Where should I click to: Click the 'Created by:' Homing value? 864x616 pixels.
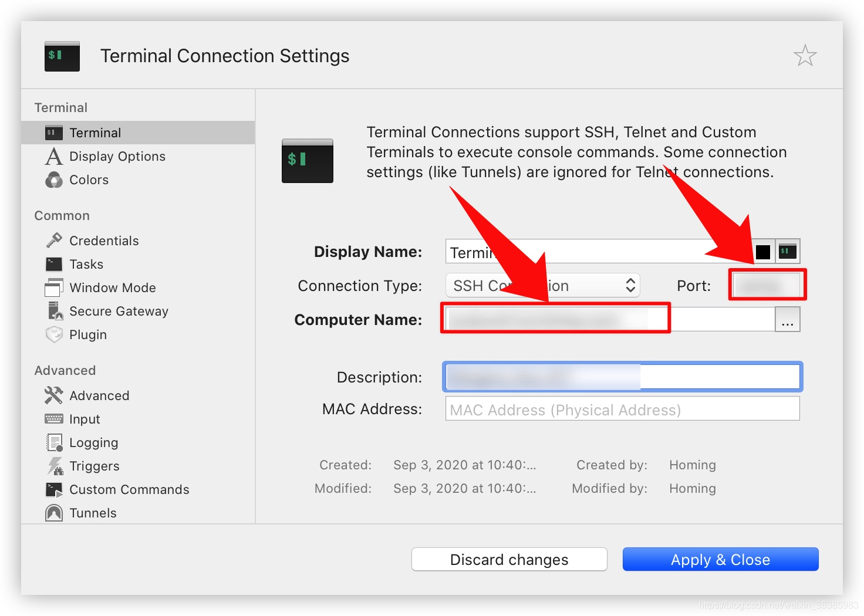click(x=693, y=465)
